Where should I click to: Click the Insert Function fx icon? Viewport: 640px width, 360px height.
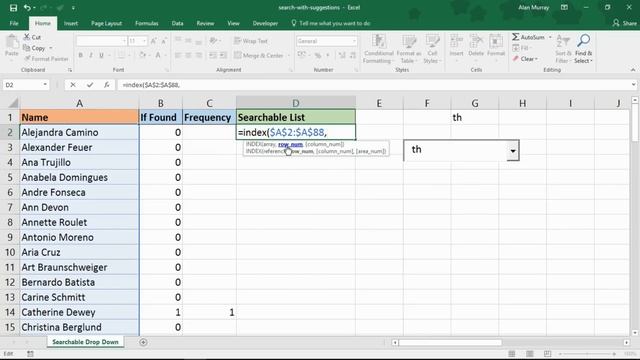point(107,85)
